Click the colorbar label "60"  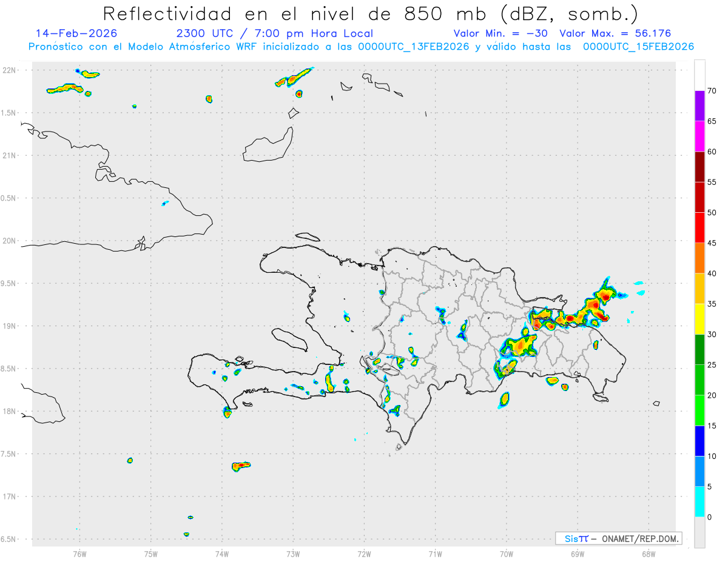(x=712, y=152)
